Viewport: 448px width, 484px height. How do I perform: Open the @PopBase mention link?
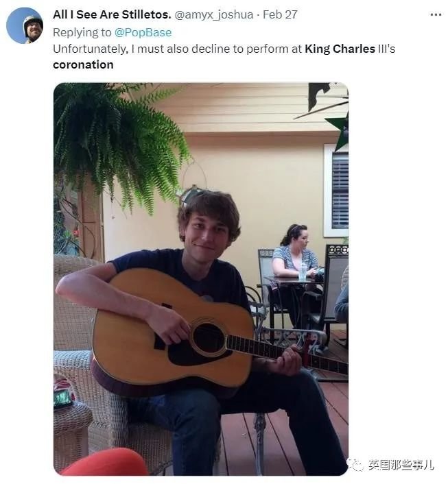point(143,32)
